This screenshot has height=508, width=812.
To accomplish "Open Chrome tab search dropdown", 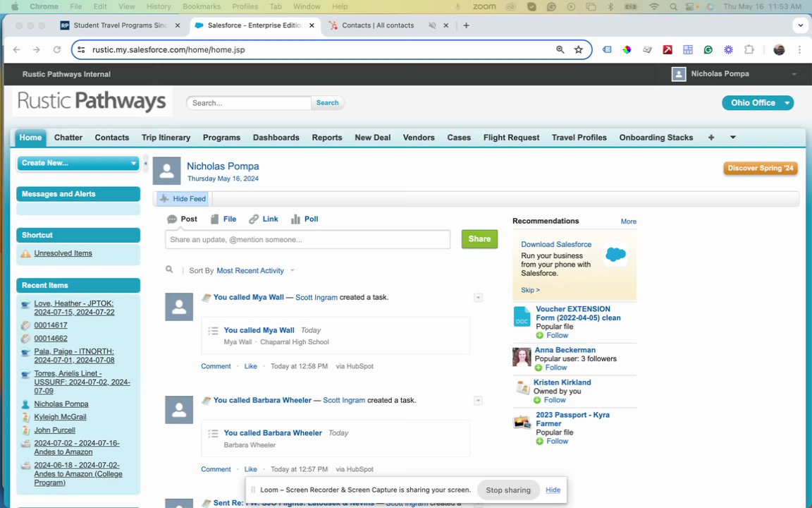I will click(x=801, y=25).
